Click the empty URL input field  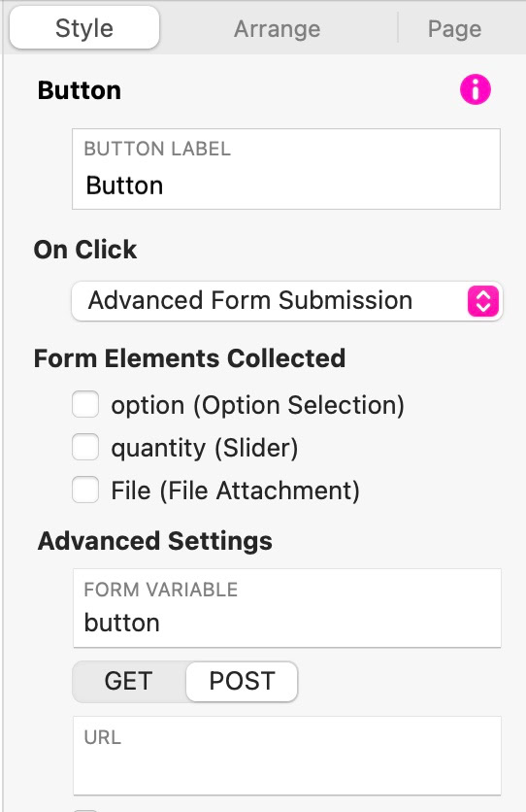point(287,756)
